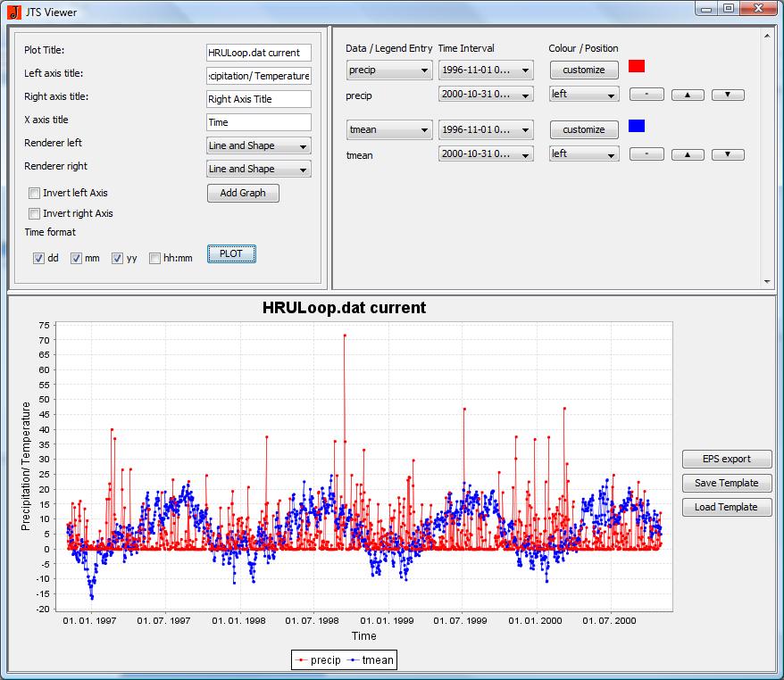Open the precip axis position dropdown
The width and height of the screenshot is (784, 680).
tap(584, 94)
